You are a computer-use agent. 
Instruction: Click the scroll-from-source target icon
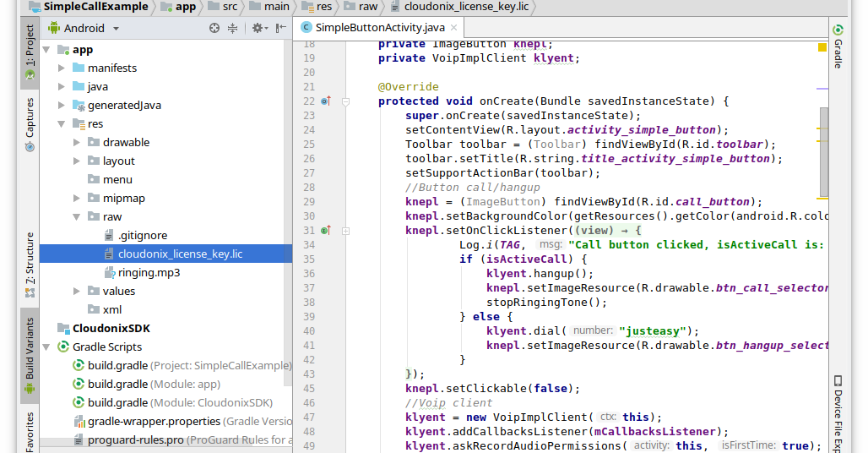click(x=214, y=28)
